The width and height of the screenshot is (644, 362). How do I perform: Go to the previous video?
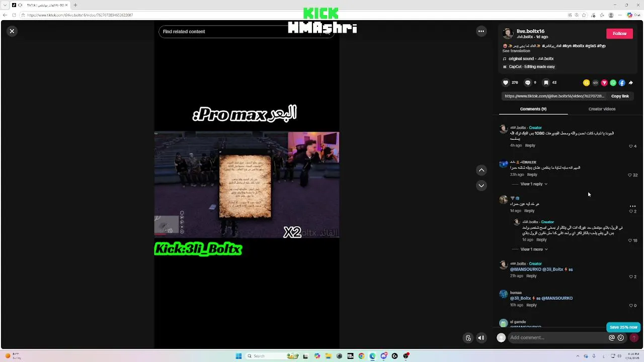(481, 170)
